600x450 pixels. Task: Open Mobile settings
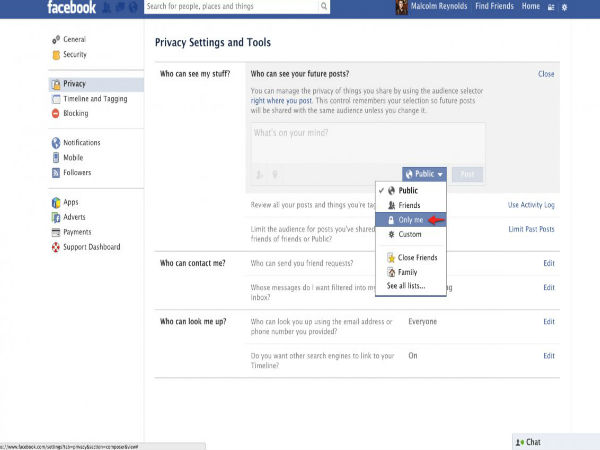73,158
